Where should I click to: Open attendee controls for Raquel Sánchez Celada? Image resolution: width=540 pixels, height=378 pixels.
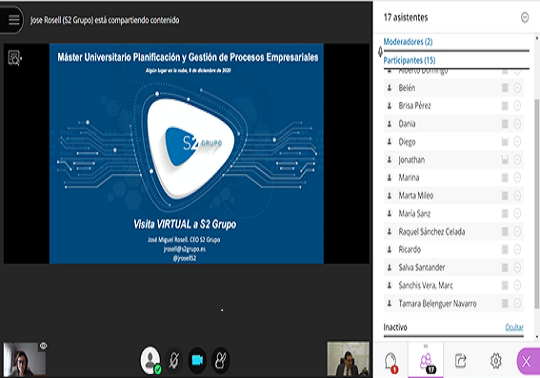click(x=517, y=231)
